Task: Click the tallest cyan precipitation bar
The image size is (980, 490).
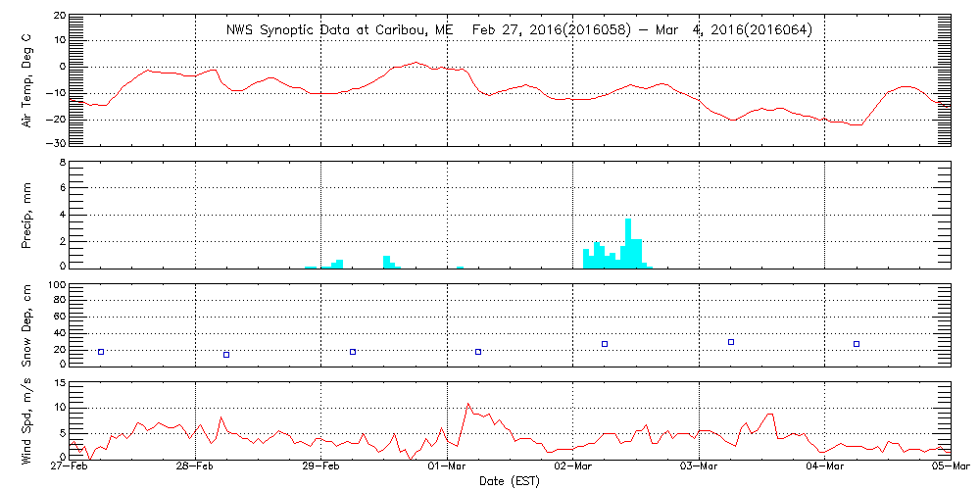Action: pyautogui.click(x=628, y=243)
